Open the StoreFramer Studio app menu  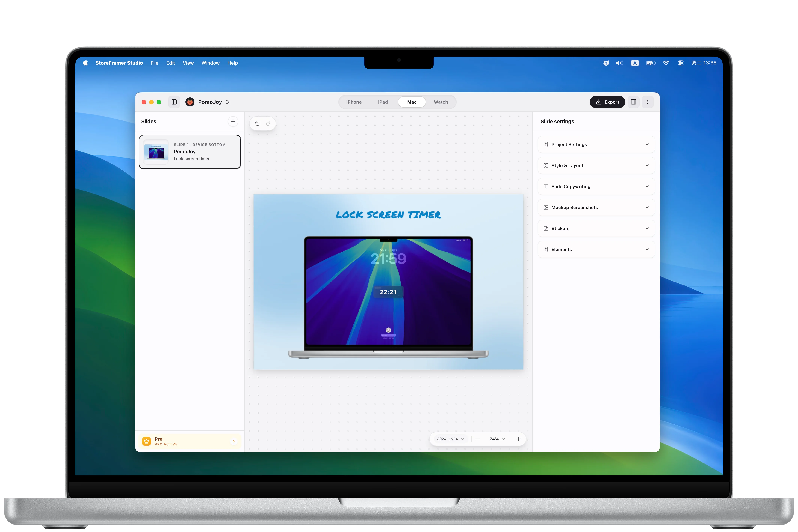119,63
